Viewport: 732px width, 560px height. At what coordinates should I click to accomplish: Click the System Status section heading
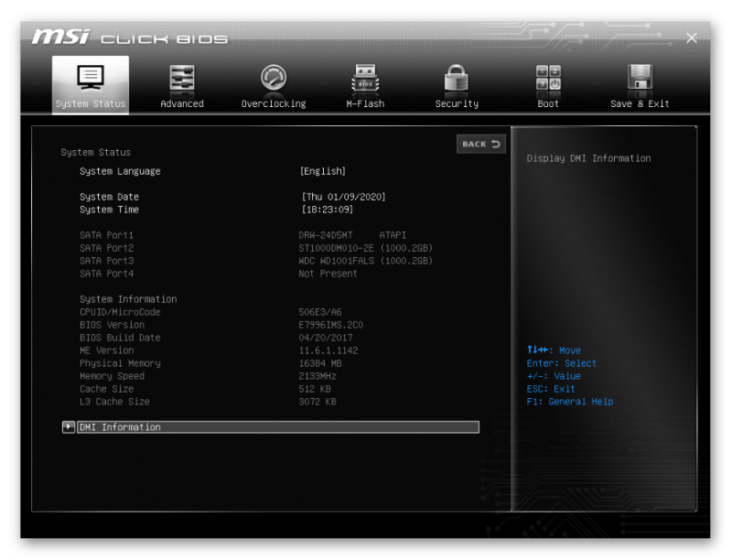click(96, 152)
